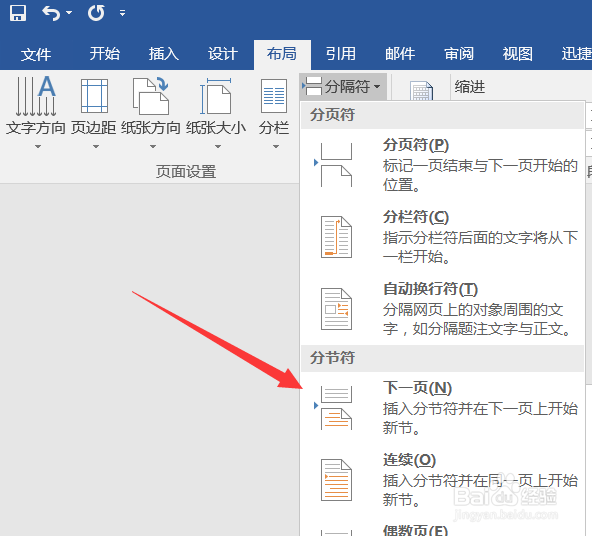Choose 自动换行符(T) text wrapping break
This screenshot has width=592, height=536.
point(442,309)
